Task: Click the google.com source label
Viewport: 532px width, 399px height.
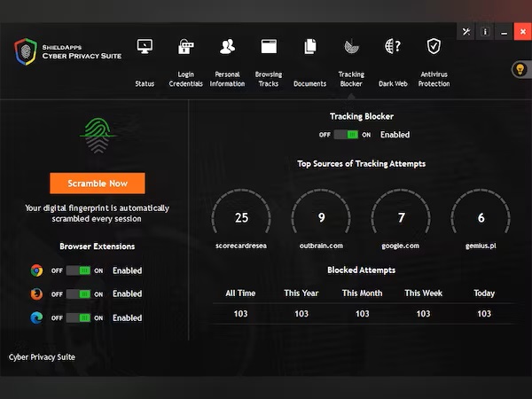Action: click(401, 246)
